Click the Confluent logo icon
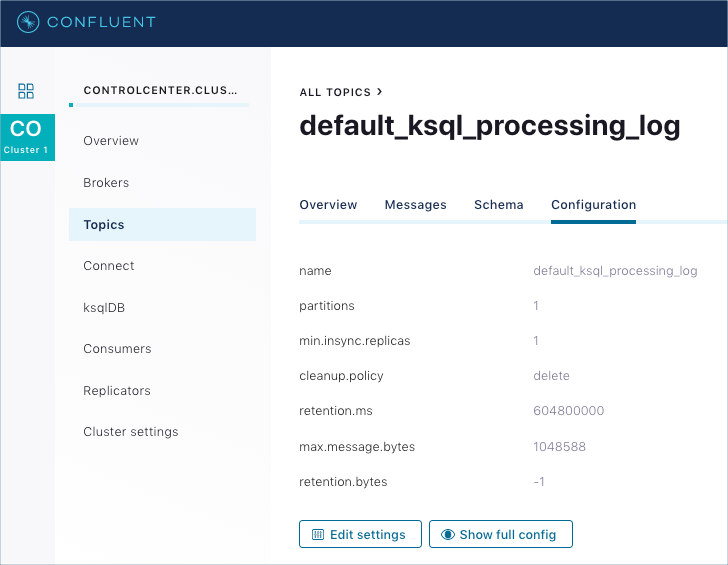 tap(28, 22)
